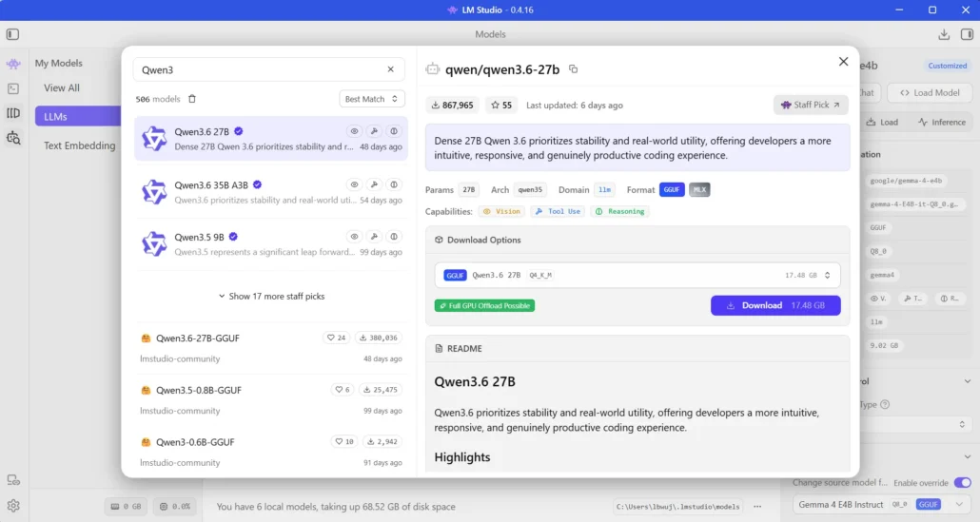This screenshot has width=980, height=522.
Task: Collapse the section chevron in the right panel
Action: 967,381
